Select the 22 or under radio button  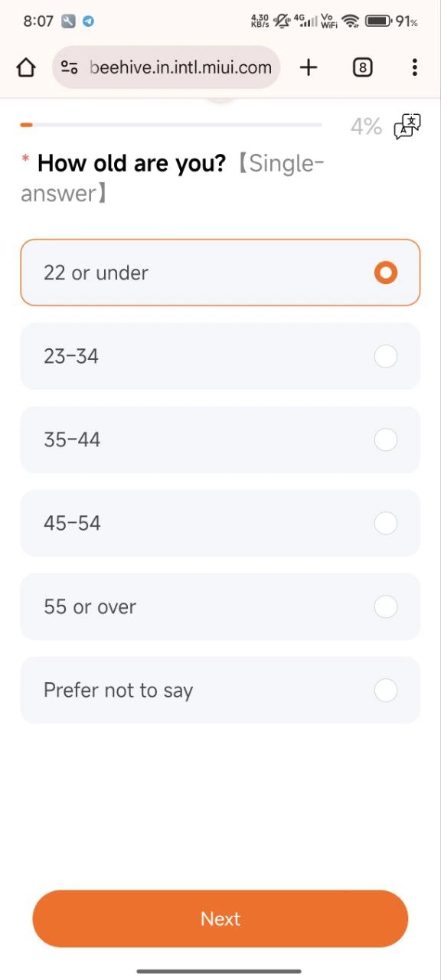click(x=386, y=273)
